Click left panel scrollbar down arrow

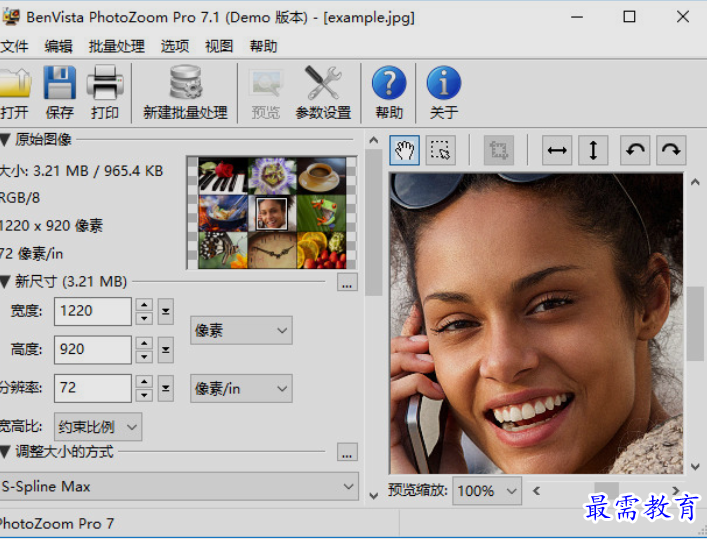tap(373, 496)
